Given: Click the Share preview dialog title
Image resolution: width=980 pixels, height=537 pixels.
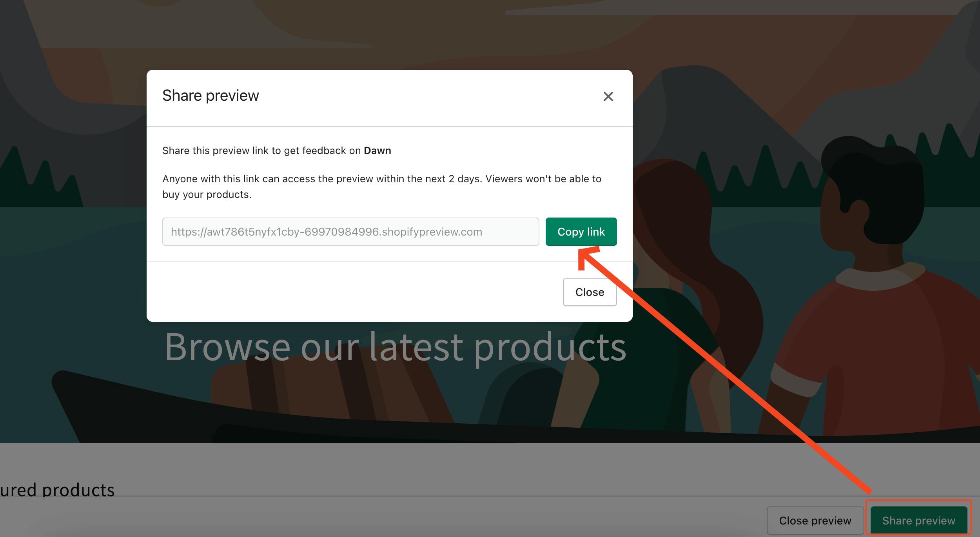Looking at the screenshot, I should click(x=211, y=96).
